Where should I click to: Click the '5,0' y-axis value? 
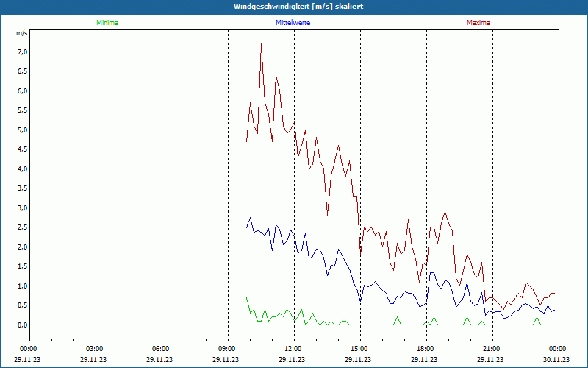(23, 130)
